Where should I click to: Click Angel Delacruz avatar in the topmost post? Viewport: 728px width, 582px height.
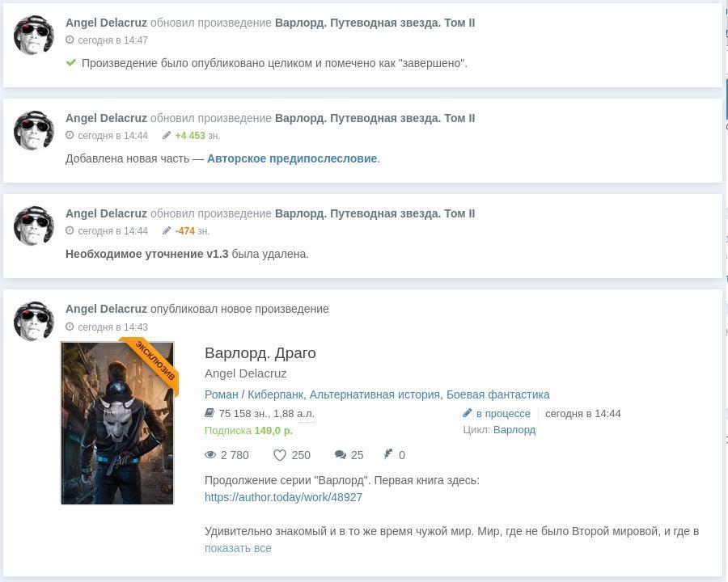34,36
